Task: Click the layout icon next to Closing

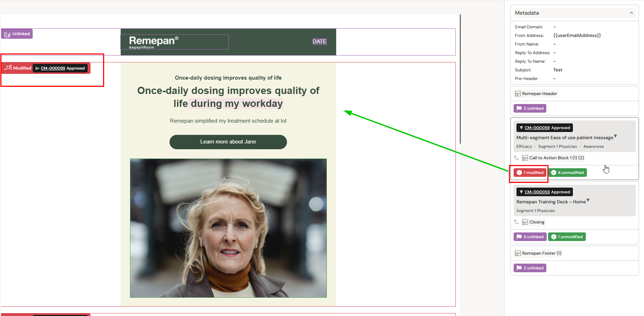Action: pyautogui.click(x=525, y=222)
